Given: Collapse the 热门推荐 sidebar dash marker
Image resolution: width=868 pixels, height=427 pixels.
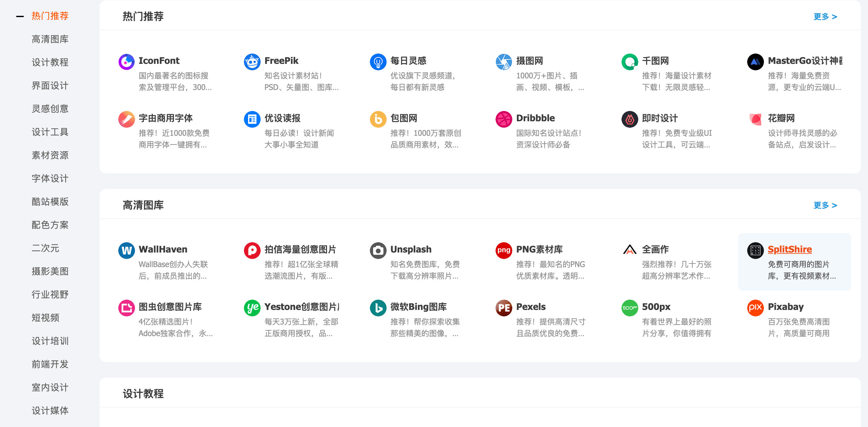Looking at the screenshot, I should click(20, 16).
